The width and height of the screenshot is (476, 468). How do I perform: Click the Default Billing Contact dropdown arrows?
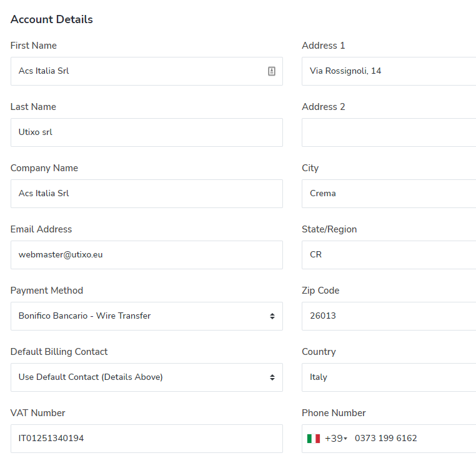pos(272,377)
